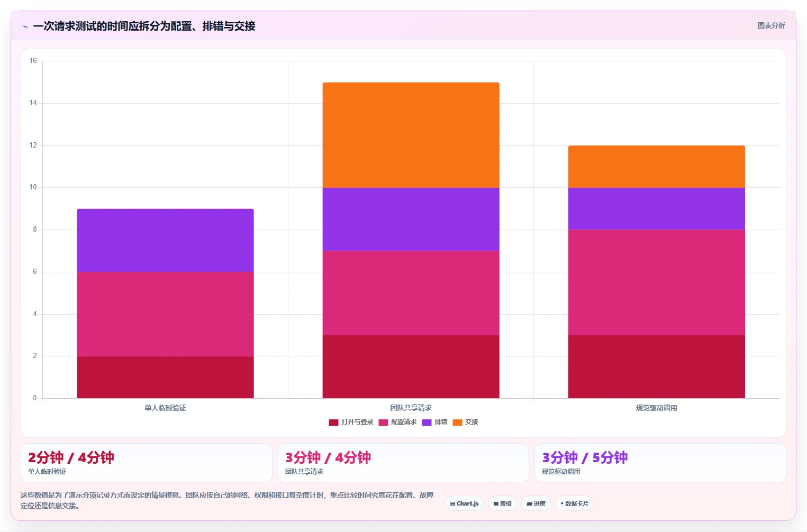Click the pink 配置请求 segment of 单人临时验证 bar
This screenshot has height=532, width=807.
165,314
